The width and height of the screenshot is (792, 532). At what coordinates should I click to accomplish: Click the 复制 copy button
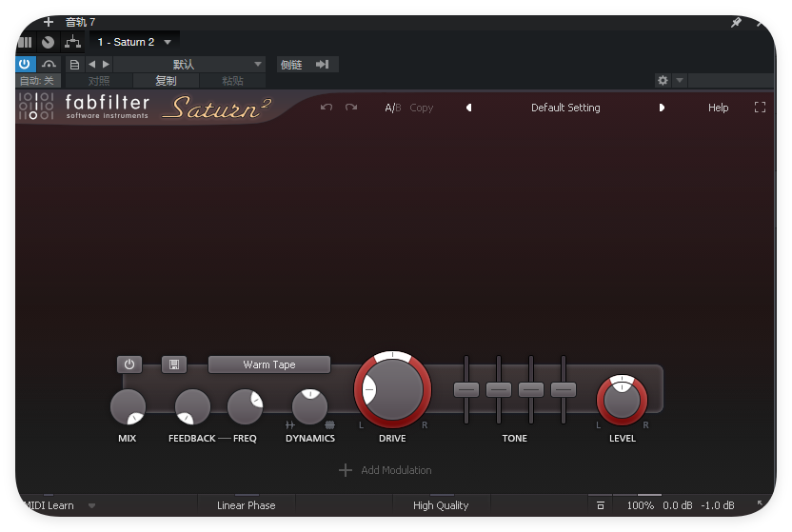pyautogui.click(x=166, y=81)
